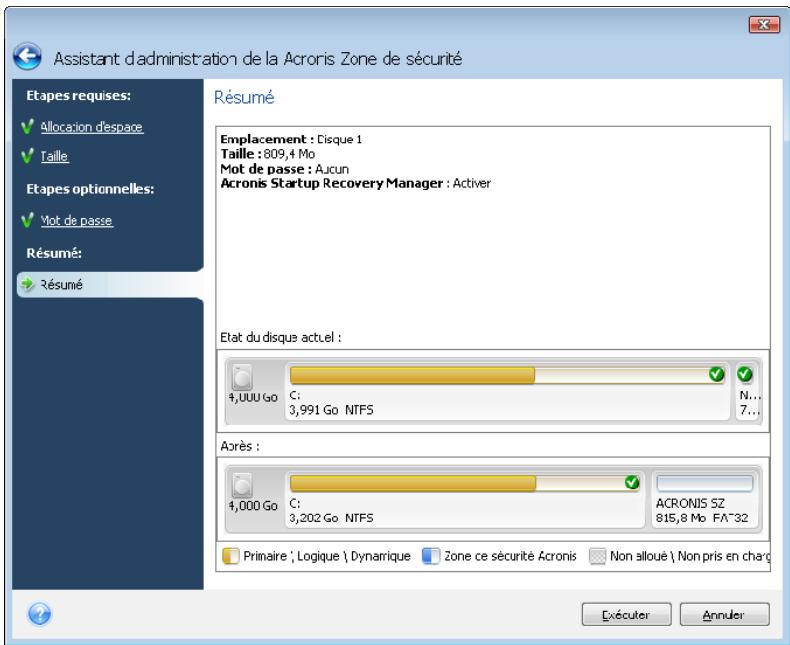Click the 'Mot de passe : Aucun' line
790x645 pixels.
285,169
